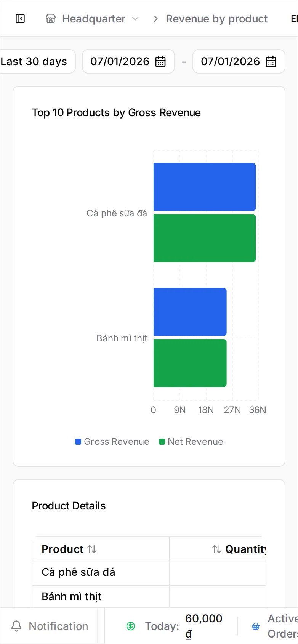The image size is (298, 644).
Task: Click the breadcrumb separator chevron
Action: click(x=155, y=19)
